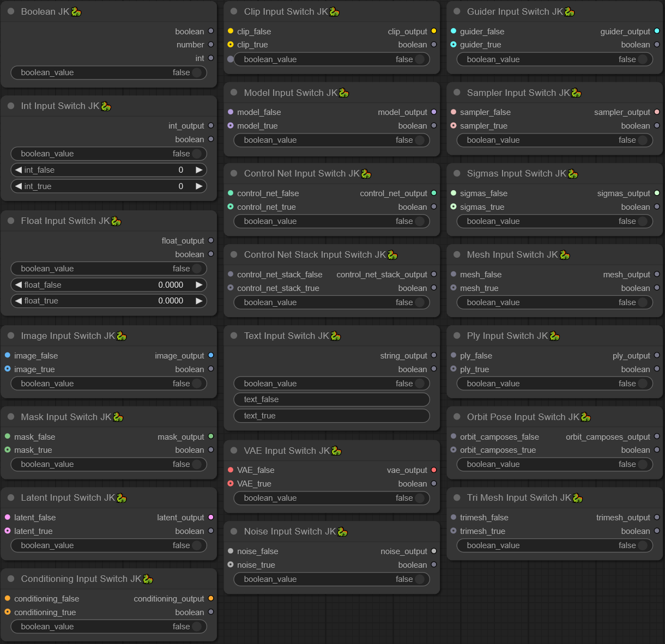Image resolution: width=665 pixels, height=644 pixels.
Task: Collapse the Image Input Switch JK node dot
Action: (x=11, y=336)
